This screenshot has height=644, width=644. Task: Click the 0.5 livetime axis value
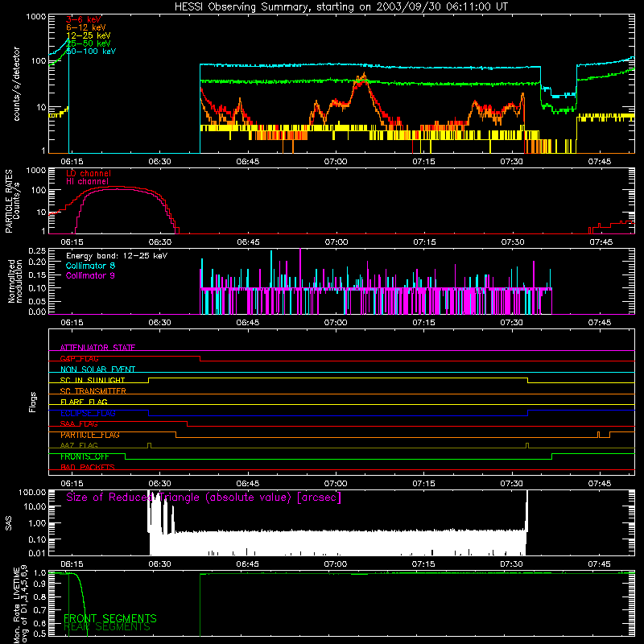pos(39,634)
